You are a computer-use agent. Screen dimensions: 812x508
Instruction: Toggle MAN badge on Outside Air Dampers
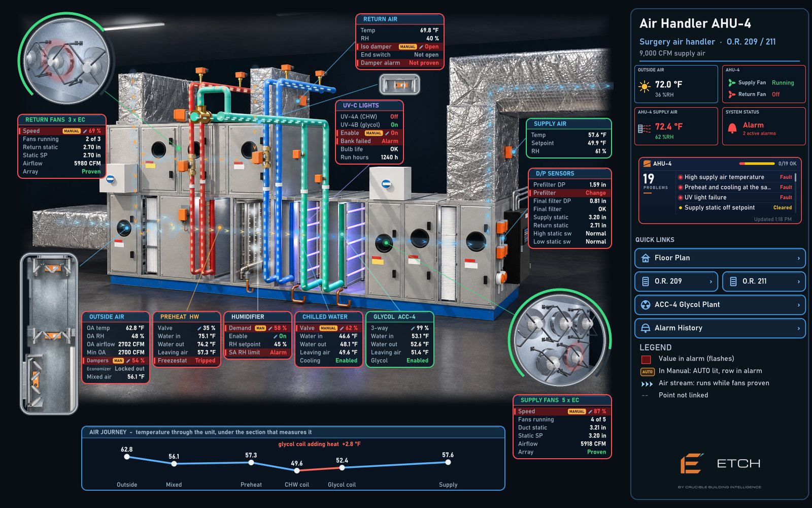(118, 361)
